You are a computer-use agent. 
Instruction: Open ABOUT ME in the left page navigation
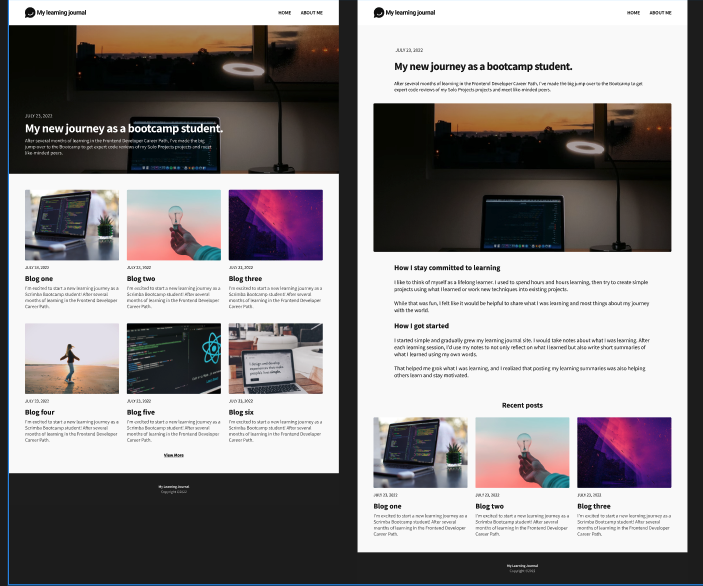[312, 13]
